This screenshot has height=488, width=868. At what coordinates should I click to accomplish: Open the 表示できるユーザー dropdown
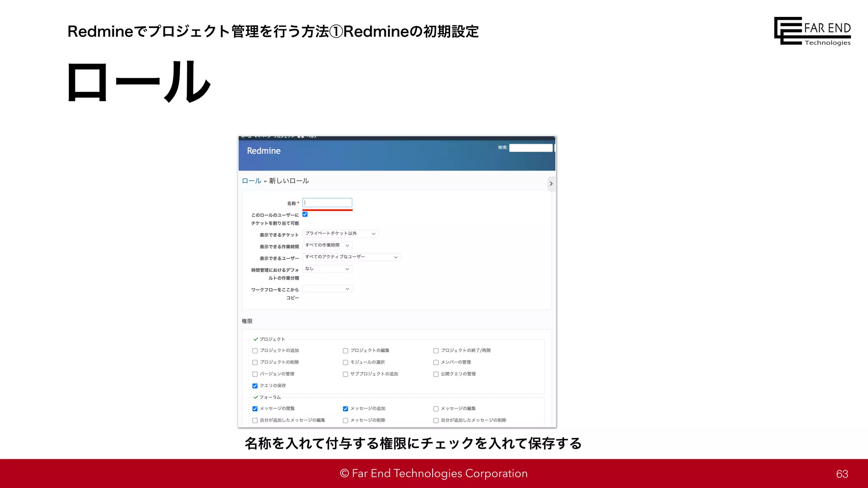click(x=351, y=257)
